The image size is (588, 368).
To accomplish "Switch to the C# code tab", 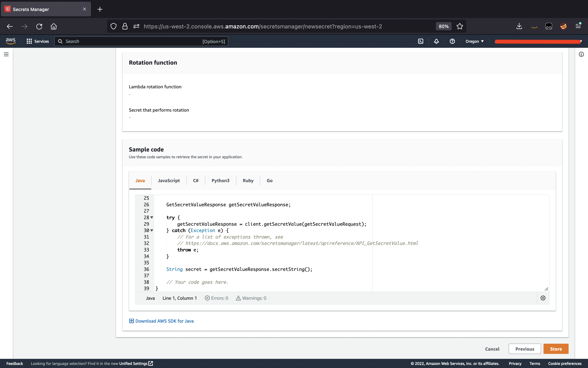I will 196,181.
